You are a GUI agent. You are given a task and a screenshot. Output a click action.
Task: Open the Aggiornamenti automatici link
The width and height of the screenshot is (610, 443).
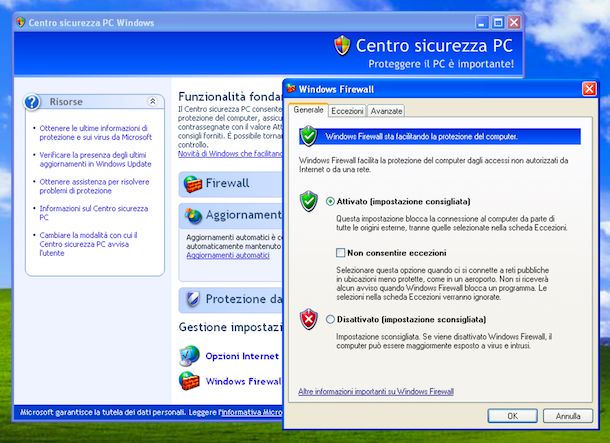[x=228, y=256]
